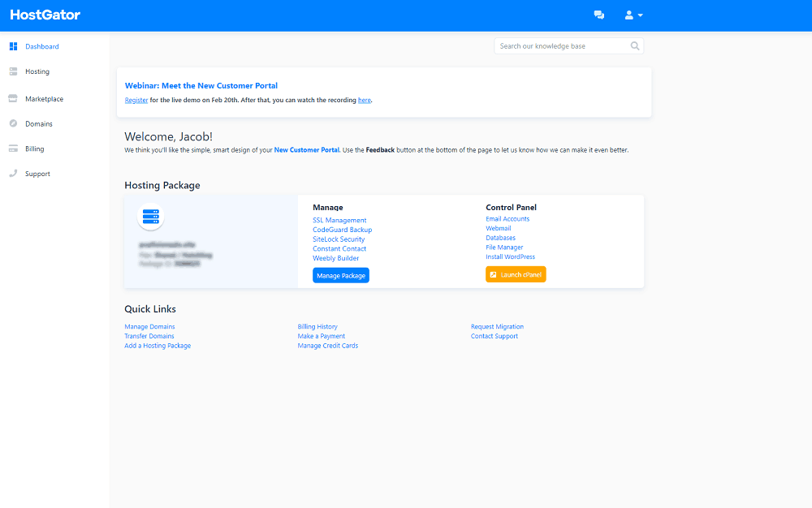Open CodeGuard Backup
Image resolution: width=812 pixels, height=508 pixels.
click(343, 230)
